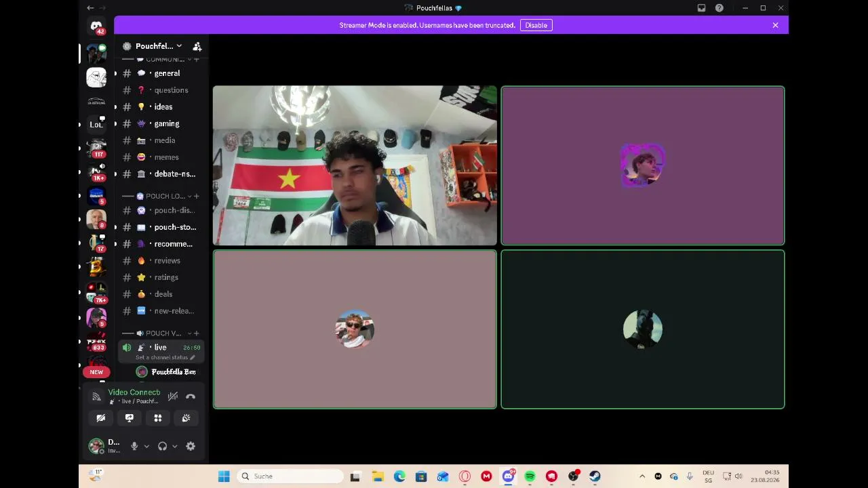Go back with the title bar back arrow

[90, 8]
